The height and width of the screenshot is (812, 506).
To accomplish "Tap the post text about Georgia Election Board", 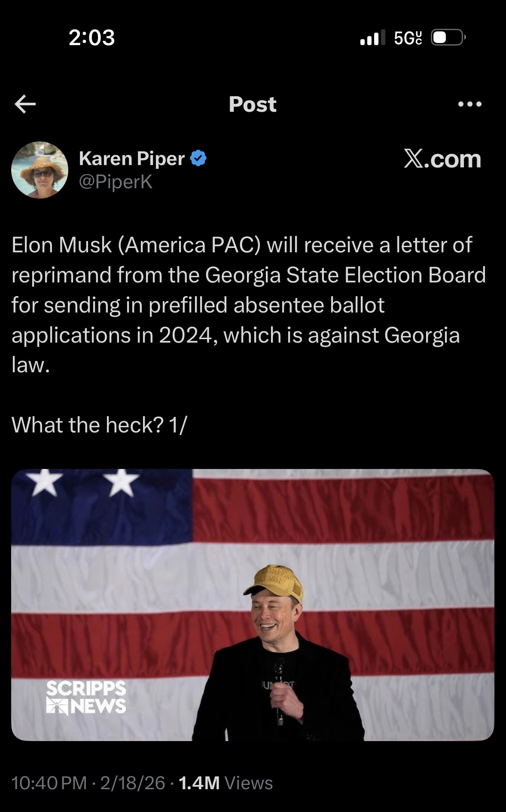I will click(248, 305).
